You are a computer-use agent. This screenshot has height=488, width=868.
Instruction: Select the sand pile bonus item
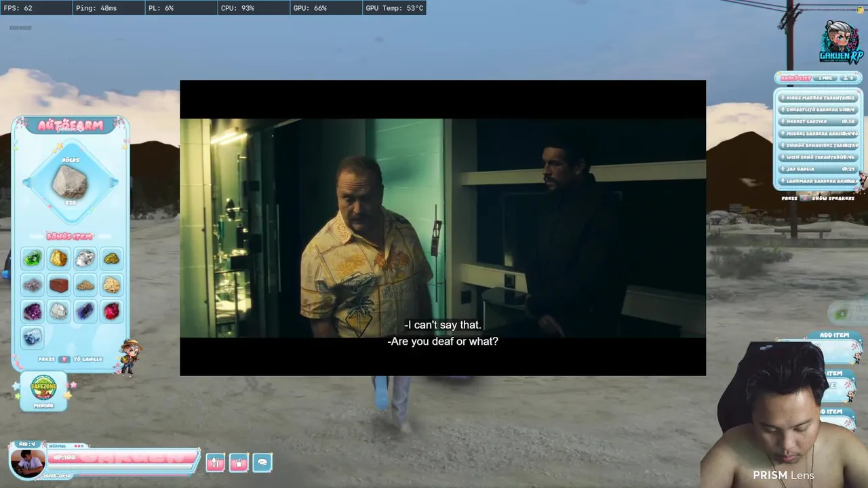[85, 285]
